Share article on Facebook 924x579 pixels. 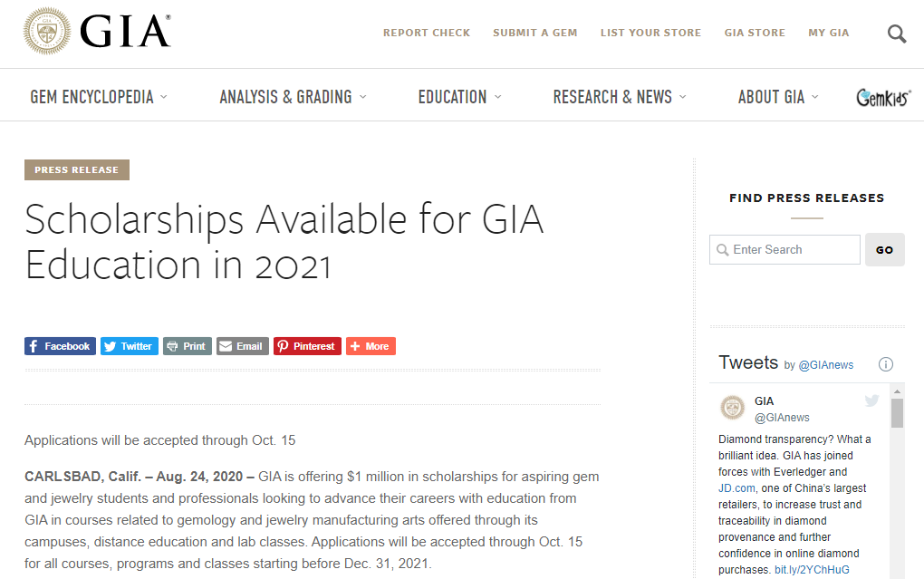pyautogui.click(x=60, y=346)
